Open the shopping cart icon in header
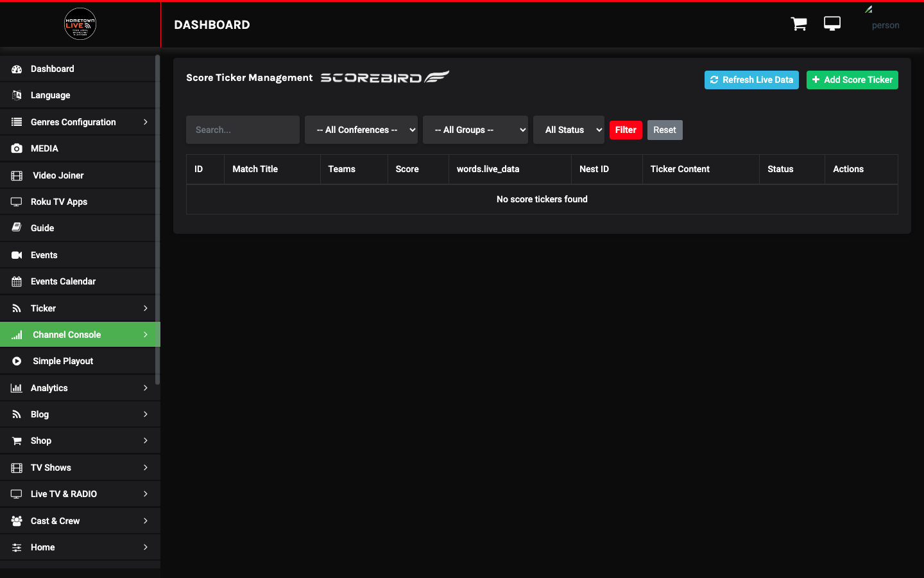 pos(799,24)
